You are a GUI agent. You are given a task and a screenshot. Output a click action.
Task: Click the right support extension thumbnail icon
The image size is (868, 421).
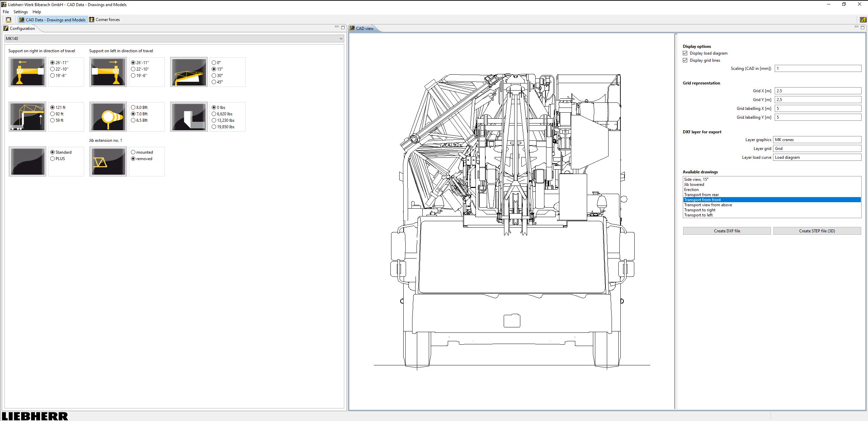pyautogui.click(x=27, y=72)
